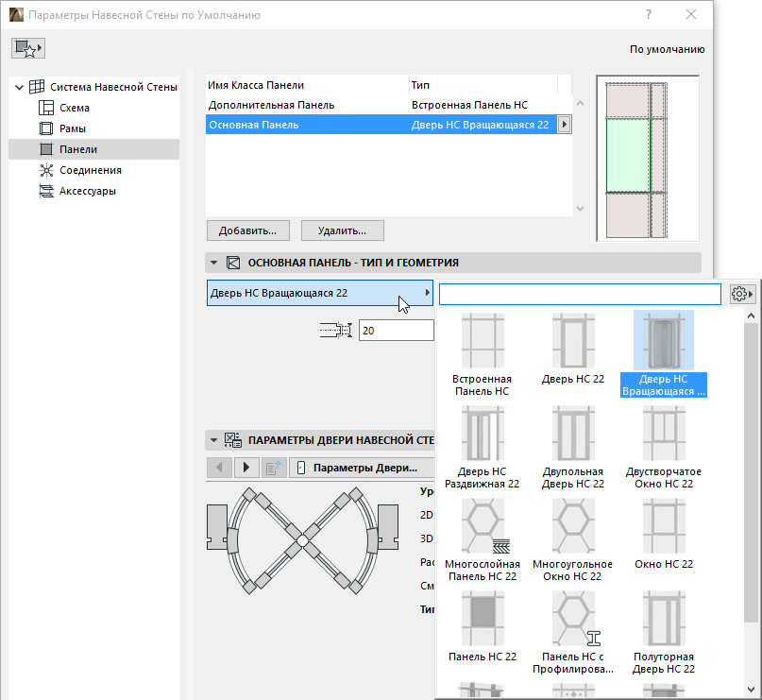Choose Дверь НС Вращающаяся panel type
Screen dimensions: 762x700
click(664, 354)
